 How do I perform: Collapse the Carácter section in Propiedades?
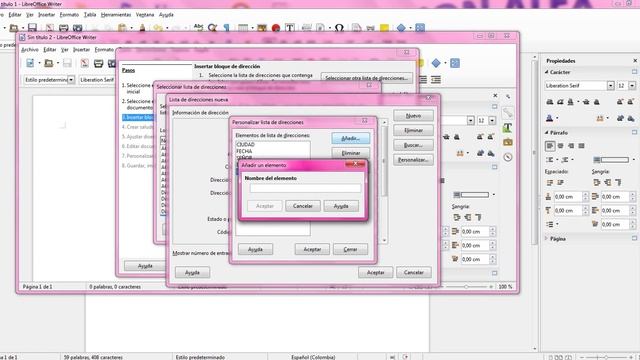547,72
